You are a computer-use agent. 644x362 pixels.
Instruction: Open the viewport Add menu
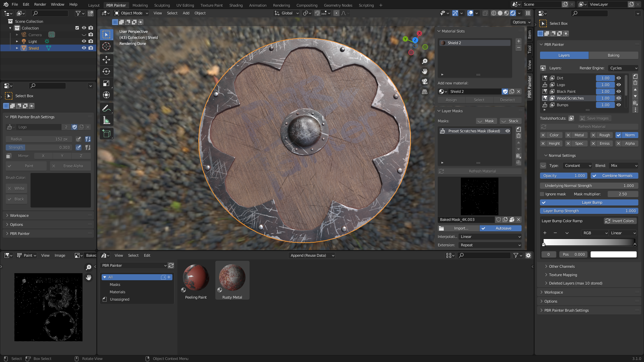coord(186,13)
